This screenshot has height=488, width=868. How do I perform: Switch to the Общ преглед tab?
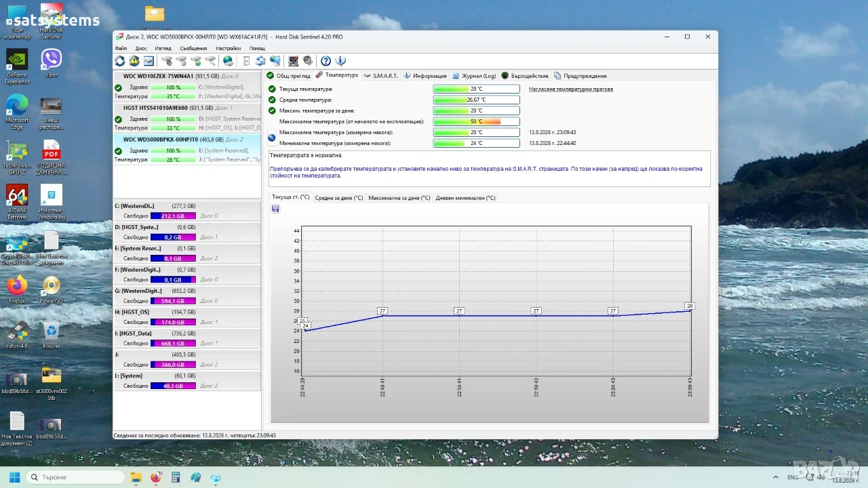click(x=288, y=76)
